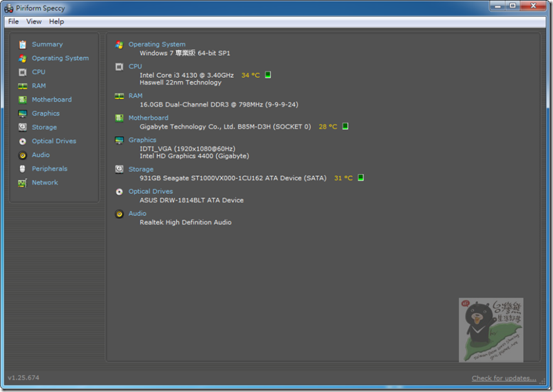Screen dimensions: 553x392
Task: Follow the Optical Drives heading link in summary
Action: [151, 191]
